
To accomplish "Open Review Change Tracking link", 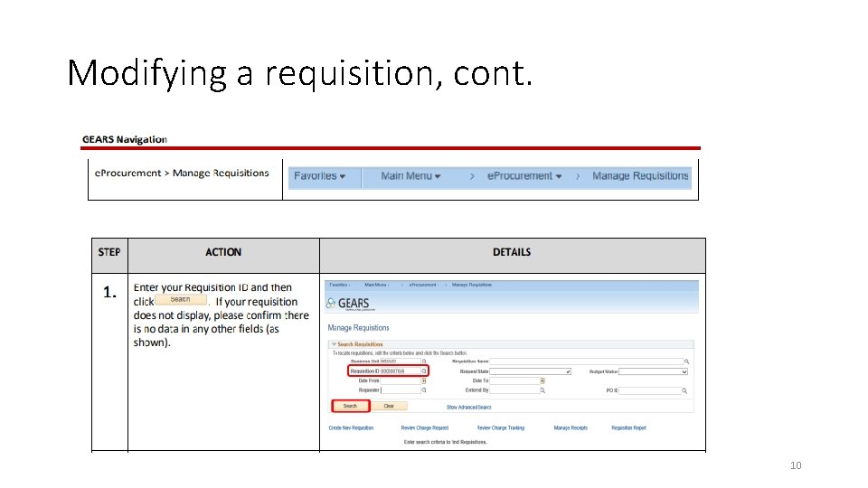I will coord(500,427).
